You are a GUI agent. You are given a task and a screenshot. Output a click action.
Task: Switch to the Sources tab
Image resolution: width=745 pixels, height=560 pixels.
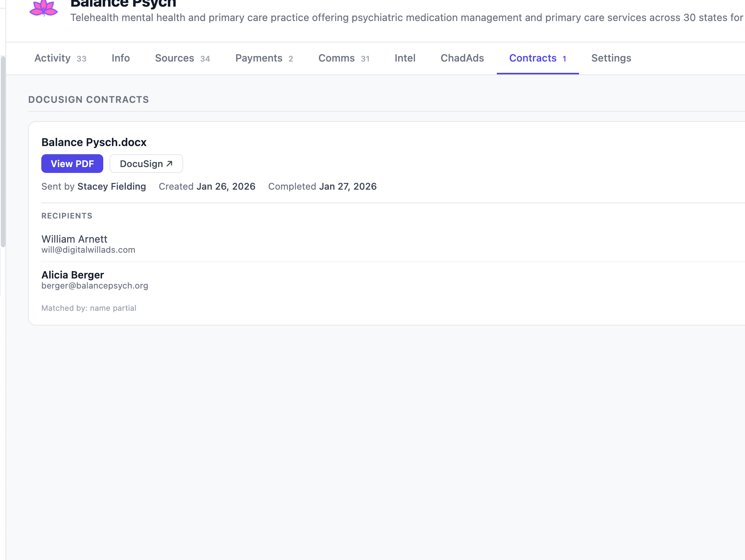coord(174,58)
